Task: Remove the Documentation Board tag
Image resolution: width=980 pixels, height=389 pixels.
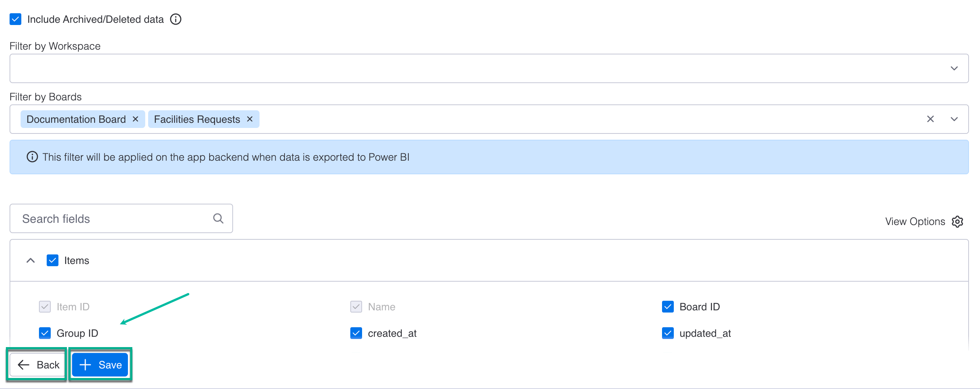Action: point(135,119)
